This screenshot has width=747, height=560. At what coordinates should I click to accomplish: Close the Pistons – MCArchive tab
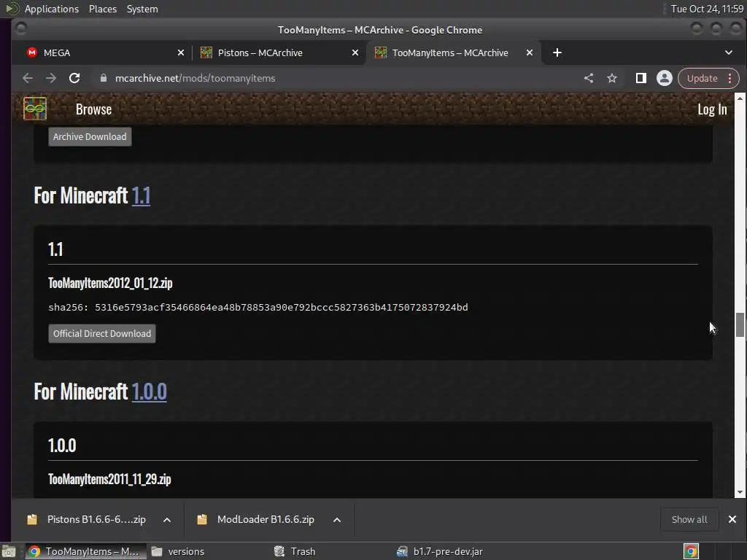[355, 52]
